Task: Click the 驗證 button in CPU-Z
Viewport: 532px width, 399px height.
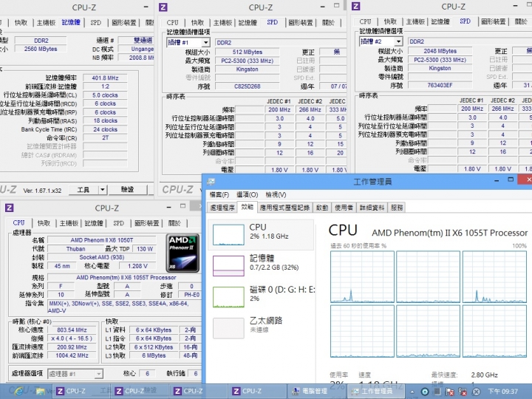Action: pyautogui.click(x=128, y=190)
